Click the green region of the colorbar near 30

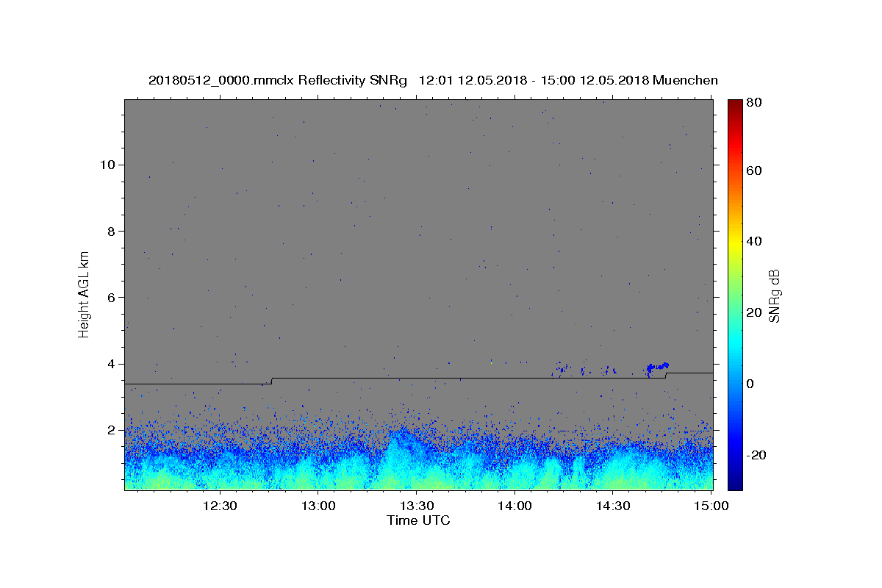735,277
